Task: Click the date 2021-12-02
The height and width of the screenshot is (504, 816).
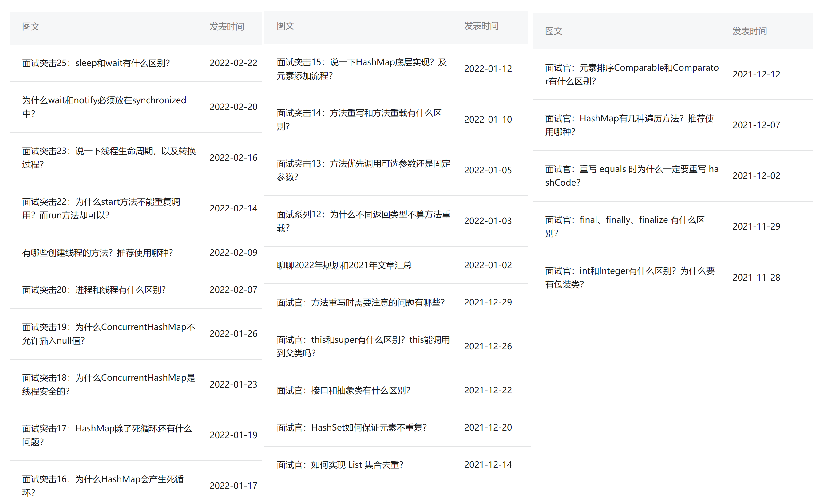Action: pyautogui.click(x=756, y=176)
